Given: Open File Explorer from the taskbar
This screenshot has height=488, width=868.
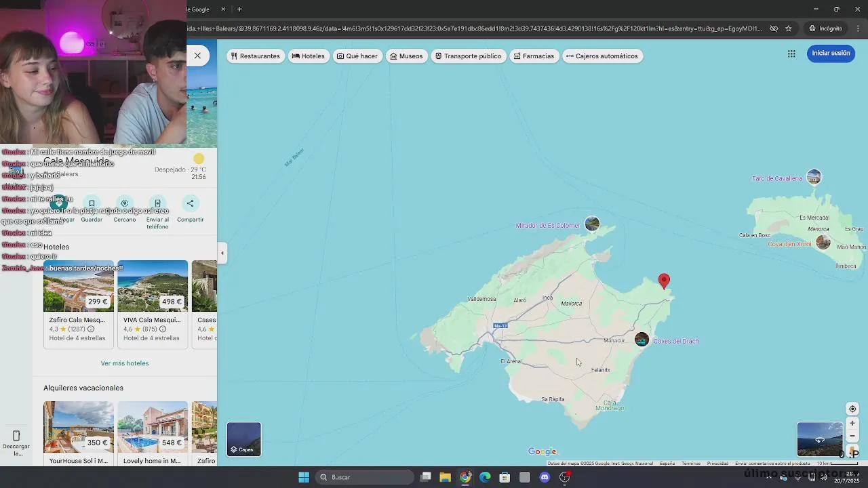Looking at the screenshot, I should click(x=445, y=477).
